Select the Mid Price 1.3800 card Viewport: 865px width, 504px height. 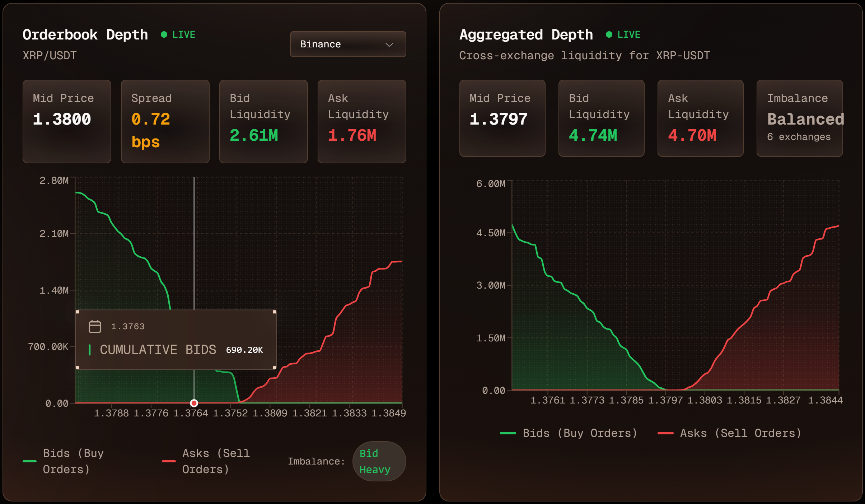(x=67, y=121)
